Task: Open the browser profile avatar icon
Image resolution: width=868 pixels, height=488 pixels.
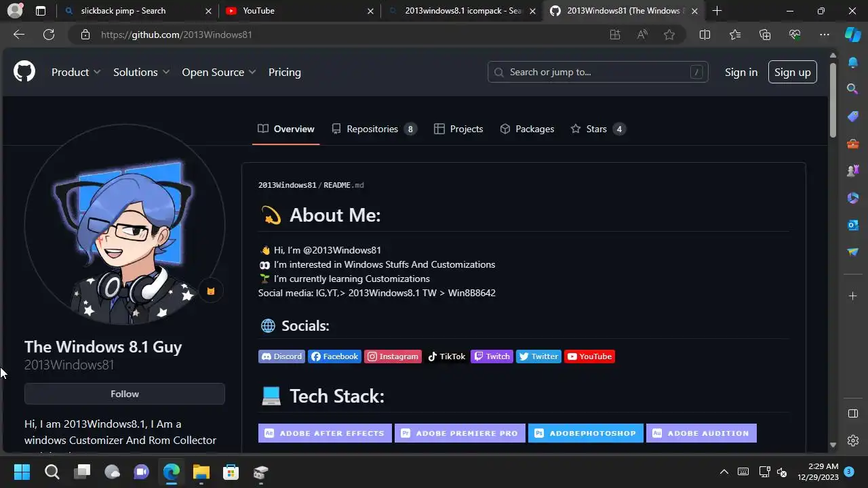Action: click(14, 11)
